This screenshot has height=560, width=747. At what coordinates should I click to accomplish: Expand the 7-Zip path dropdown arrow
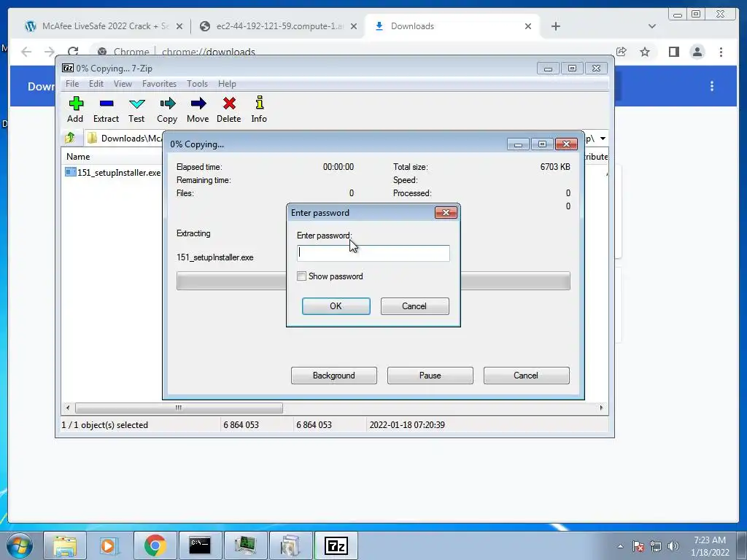(603, 139)
